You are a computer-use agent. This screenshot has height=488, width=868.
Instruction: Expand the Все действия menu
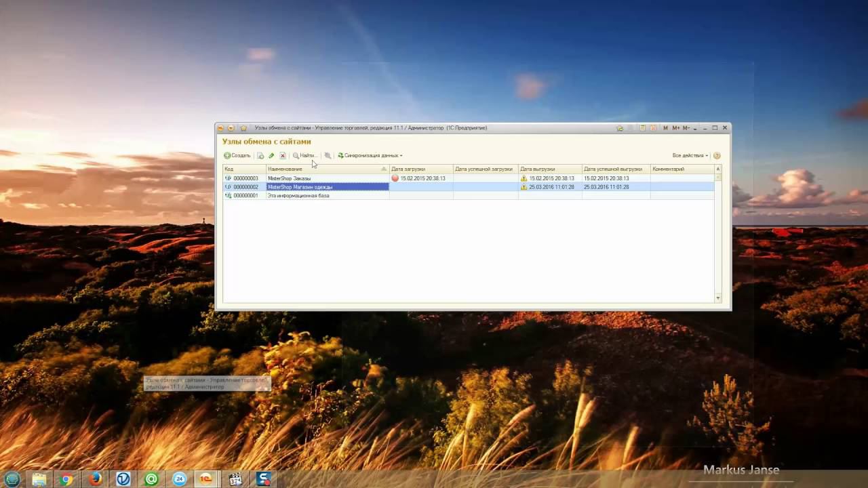690,155
